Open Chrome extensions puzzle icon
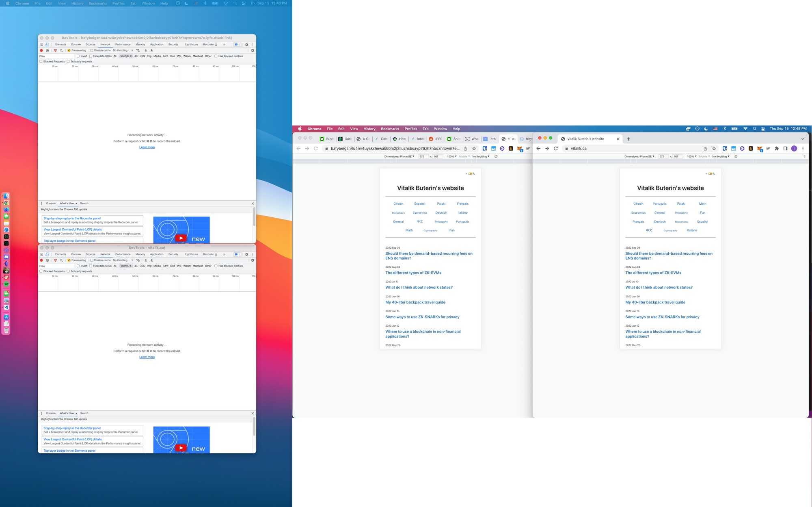Screen dimensions: 812x507 pyautogui.click(x=777, y=149)
